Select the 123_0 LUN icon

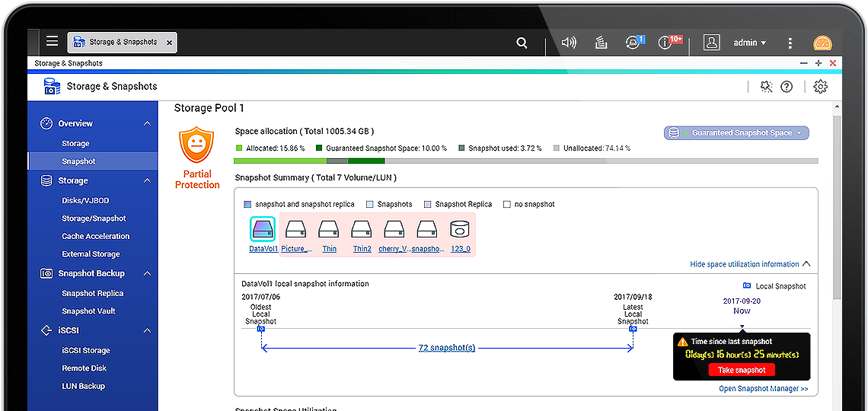click(460, 229)
